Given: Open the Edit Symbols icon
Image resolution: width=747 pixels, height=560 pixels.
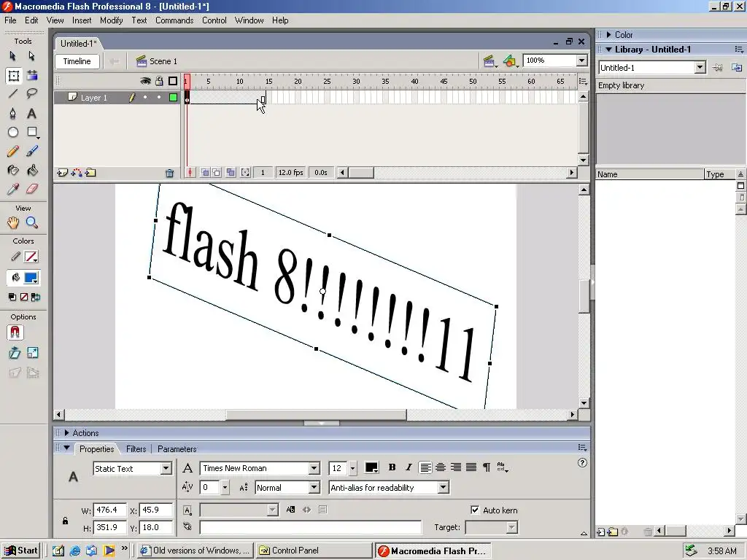Looking at the screenshot, I should coord(510,61).
